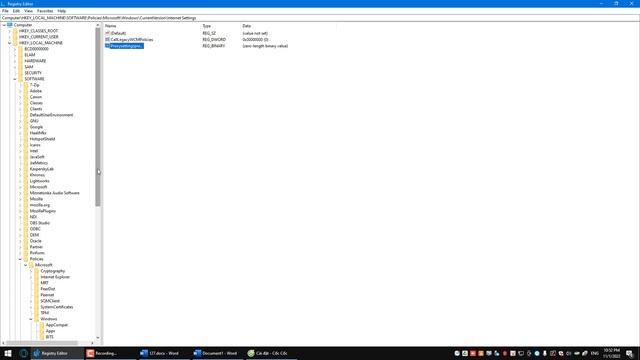Viewport: 640px width, 360px height.
Task: Select the BITS key
Action: click(x=49, y=337)
